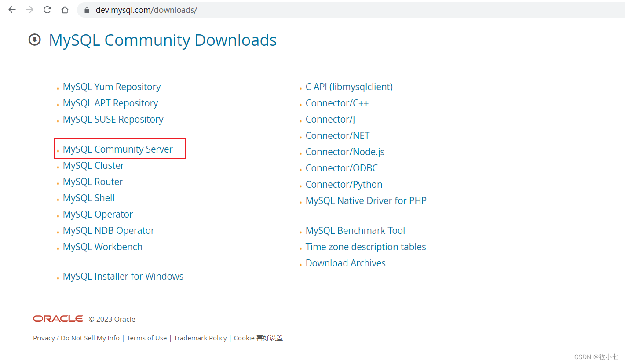
Task: Open the Trademark Policy footer link
Action: (200, 338)
